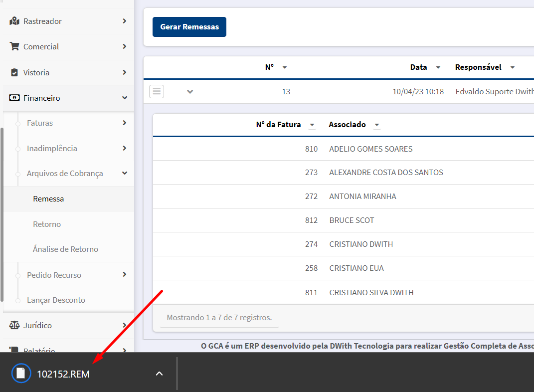
Task: Collapse Arquivos de Cobrança chevron
Action: tap(125, 173)
